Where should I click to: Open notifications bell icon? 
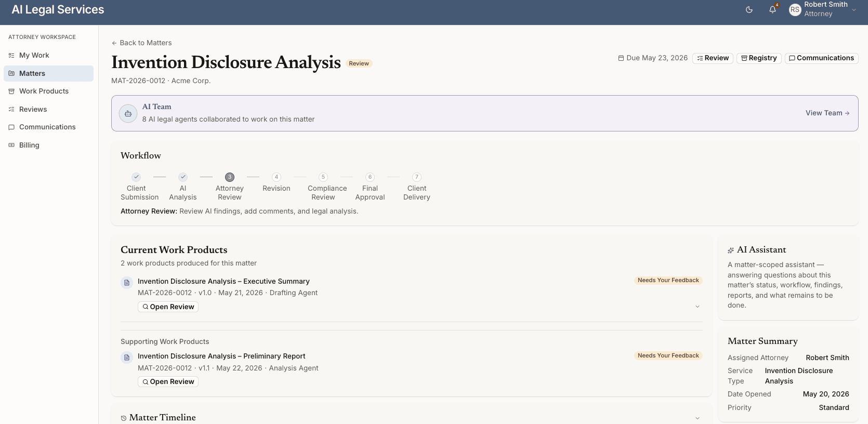pyautogui.click(x=773, y=9)
